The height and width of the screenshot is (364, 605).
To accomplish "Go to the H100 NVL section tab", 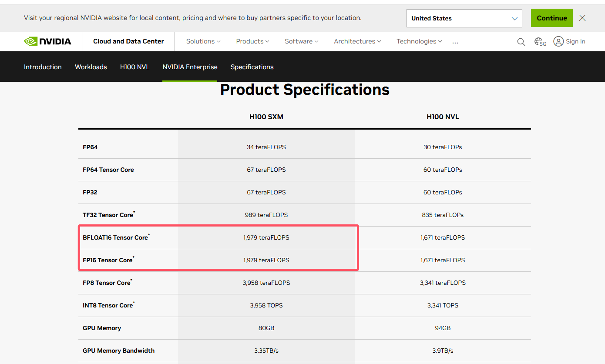I will click(x=135, y=67).
